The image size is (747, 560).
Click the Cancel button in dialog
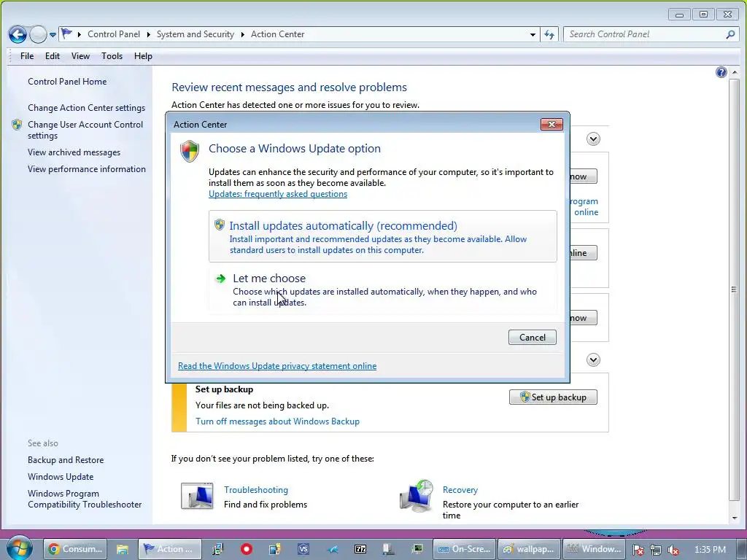point(532,337)
